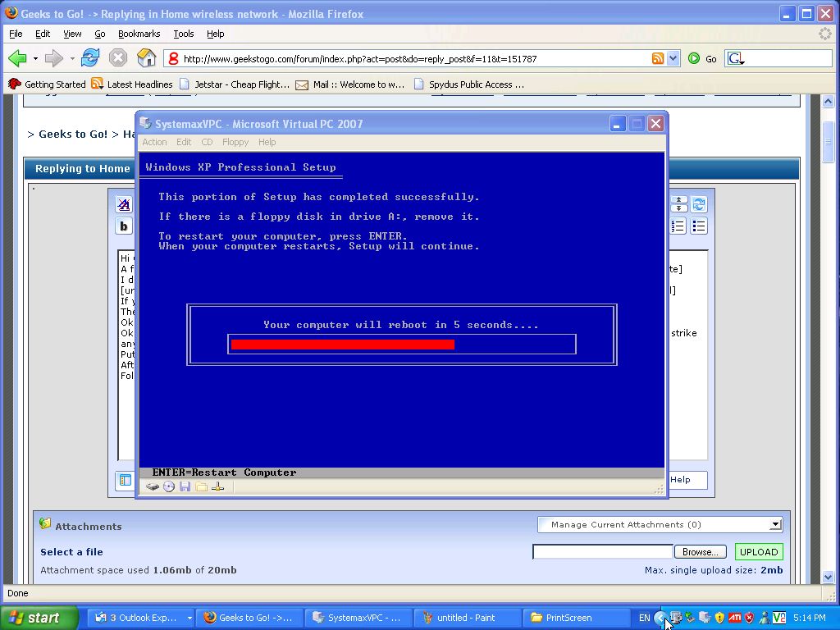Click the network adapter icon in Virtual PC
The height and width of the screenshot is (630, 840).
point(217,487)
